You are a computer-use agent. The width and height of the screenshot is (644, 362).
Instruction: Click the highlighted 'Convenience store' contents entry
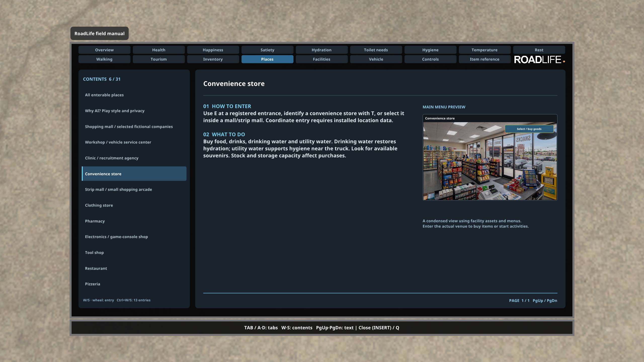[134, 174]
